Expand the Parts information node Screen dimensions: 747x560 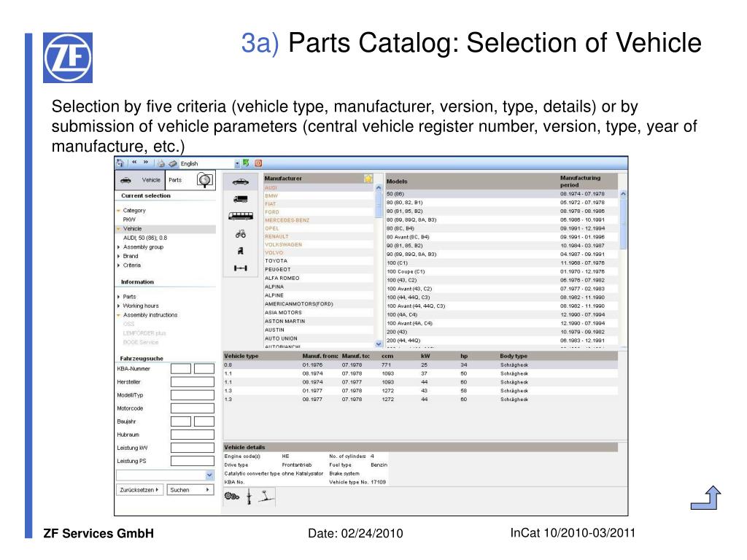pyautogui.click(x=119, y=297)
